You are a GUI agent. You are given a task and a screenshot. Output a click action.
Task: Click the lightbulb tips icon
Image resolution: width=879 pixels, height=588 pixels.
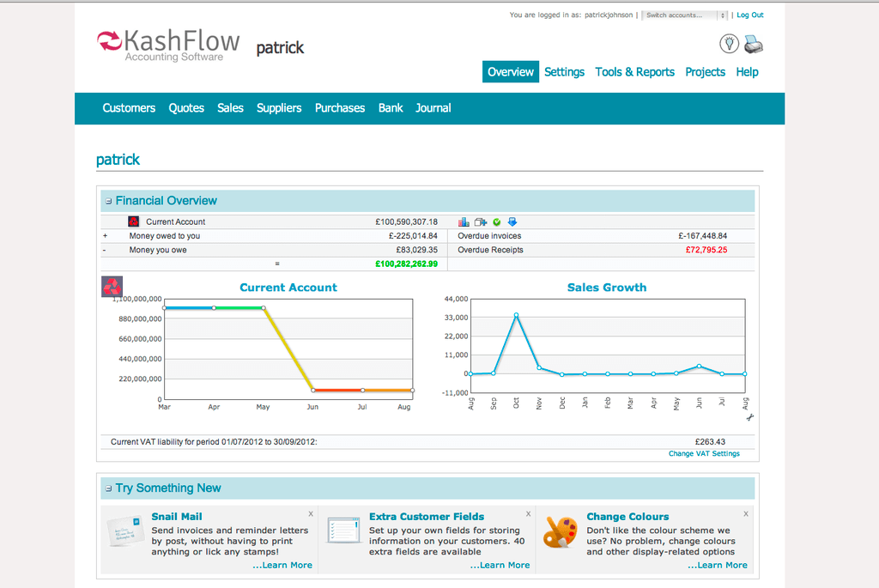point(729,43)
